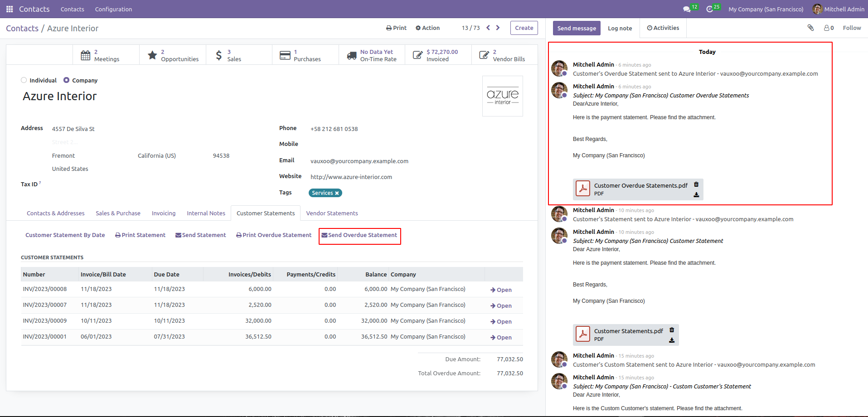Open the Contacts menu item
868x417 pixels.
coord(73,9)
